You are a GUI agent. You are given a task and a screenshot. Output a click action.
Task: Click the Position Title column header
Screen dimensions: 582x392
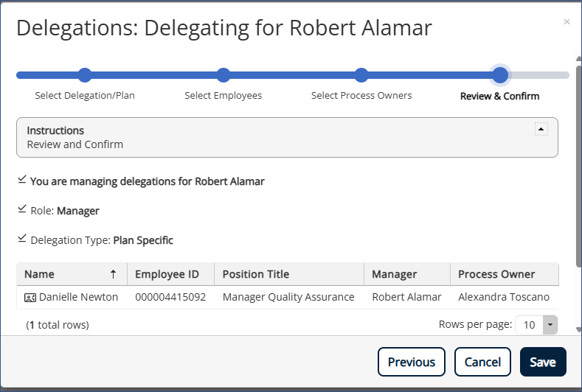pyautogui.click(x=289, y=274)
